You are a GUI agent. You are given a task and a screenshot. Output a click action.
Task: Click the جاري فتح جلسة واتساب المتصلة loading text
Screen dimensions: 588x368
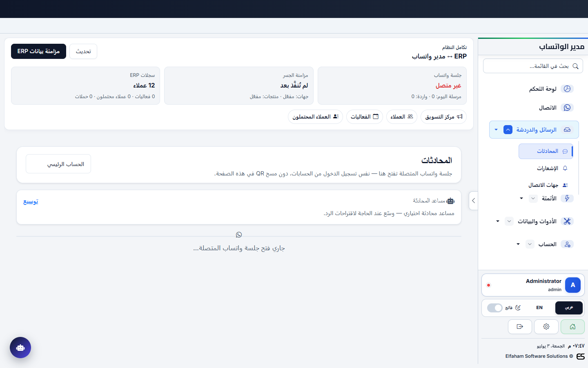tap(239, 248)
